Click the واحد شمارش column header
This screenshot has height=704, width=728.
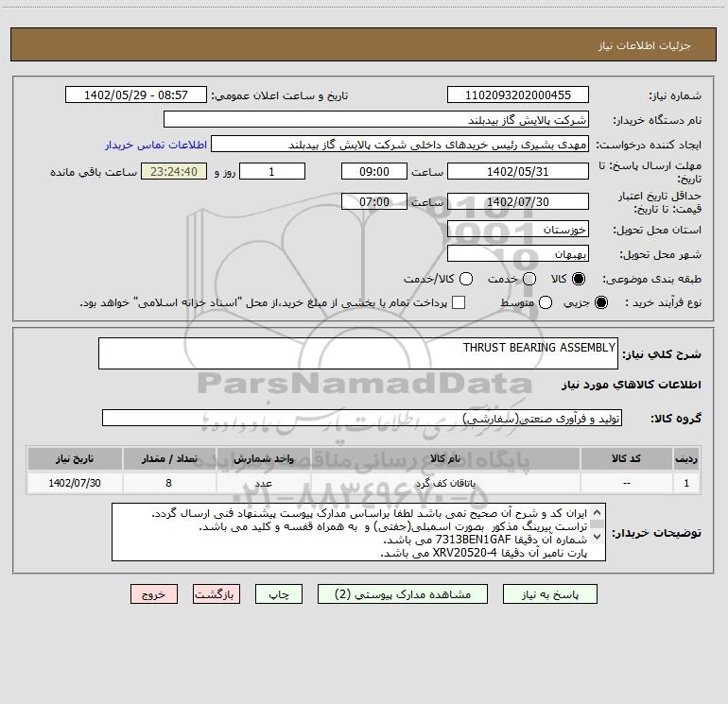tap(263, 458)
